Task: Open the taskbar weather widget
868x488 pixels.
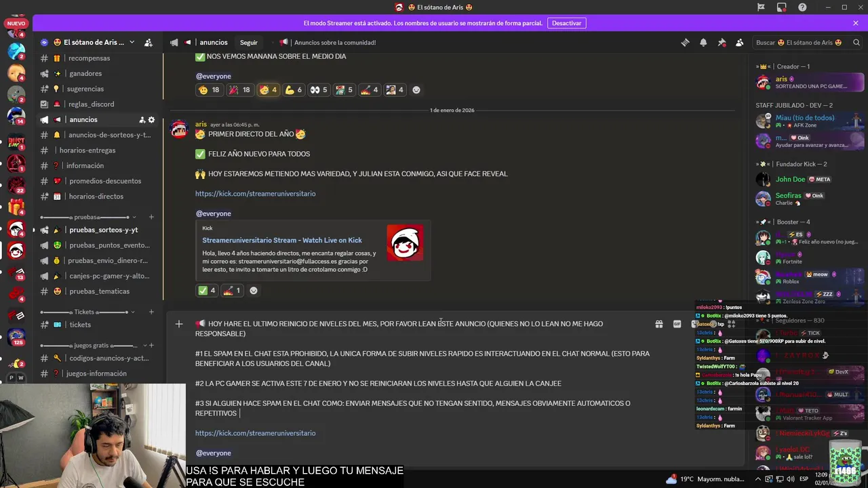Action: [705, 479]
